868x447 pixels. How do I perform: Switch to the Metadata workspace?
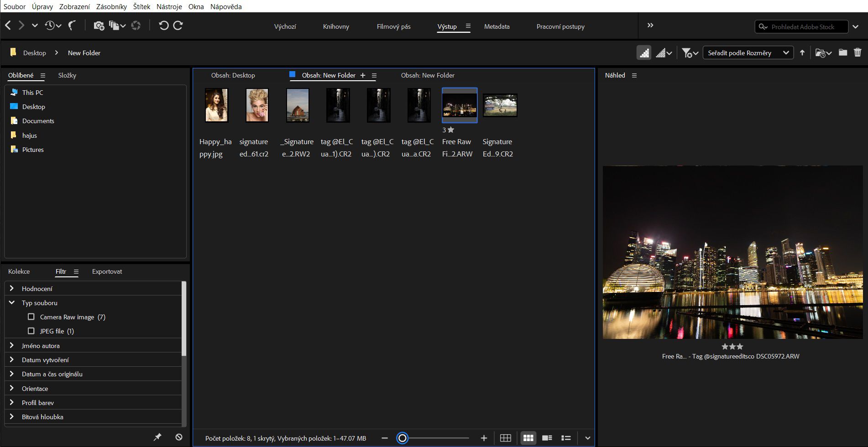(x=497, y=26)
